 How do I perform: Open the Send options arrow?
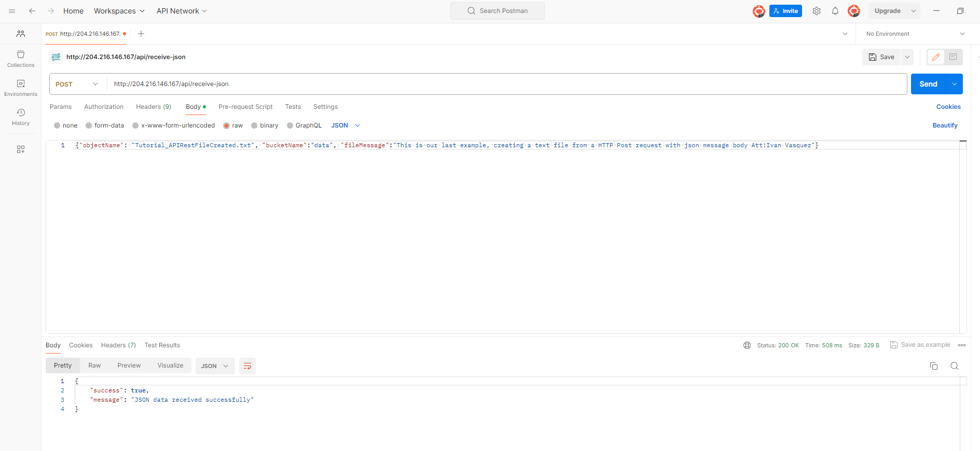point(955,84)
